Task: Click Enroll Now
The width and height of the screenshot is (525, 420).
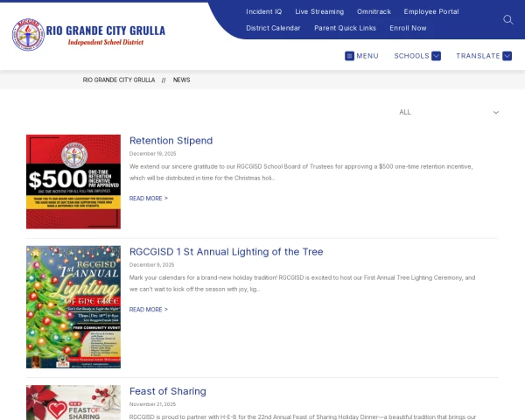Action: (408, 28)
